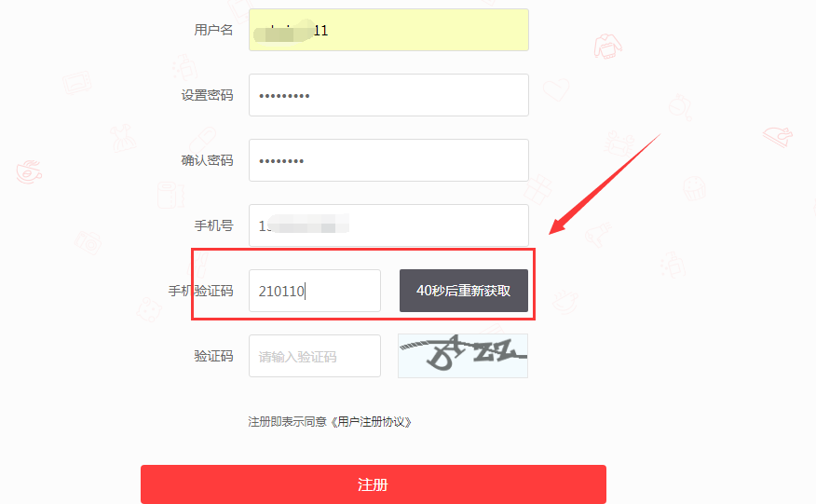Click the 请输入验证码 captcha input box
The width and height of the screenshot is (816, 504).
(315, 356)
